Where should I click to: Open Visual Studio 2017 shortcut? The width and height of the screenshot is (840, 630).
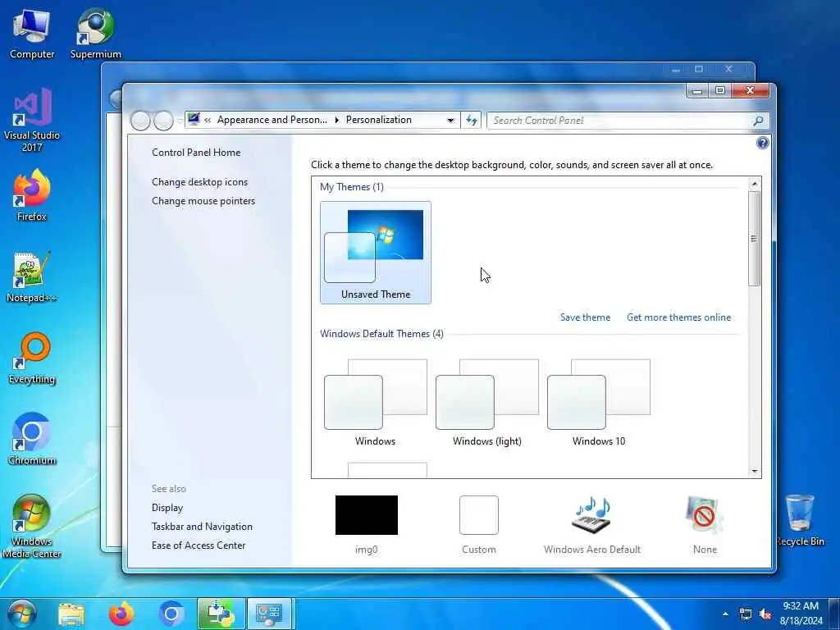point(32,120)
